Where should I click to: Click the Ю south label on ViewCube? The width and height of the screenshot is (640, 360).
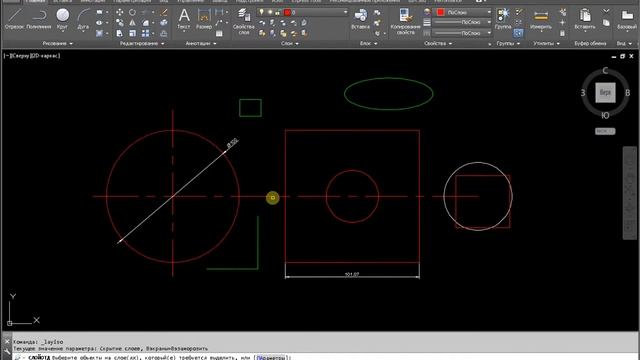(605, 116)
